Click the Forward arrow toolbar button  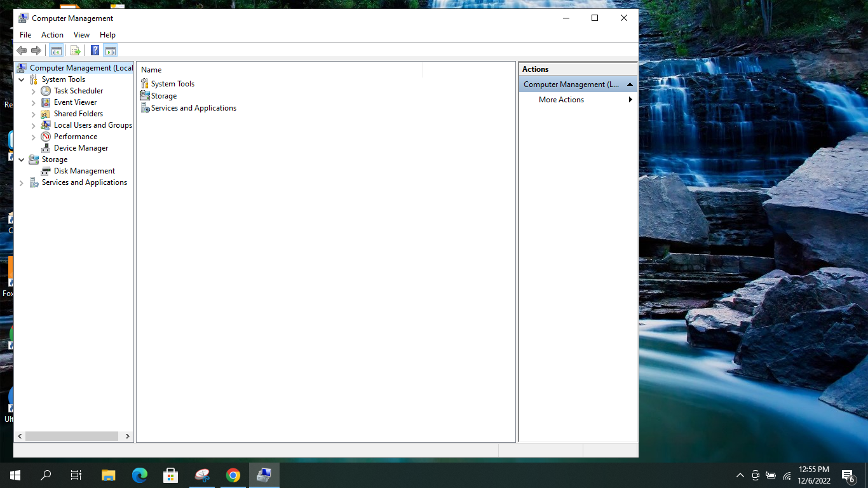coord(36,51)
